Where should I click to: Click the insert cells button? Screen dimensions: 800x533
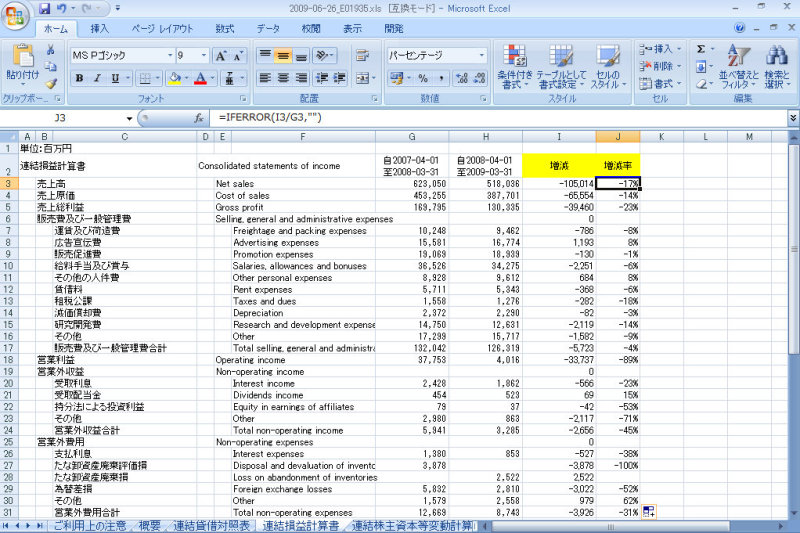(x=660, y=49)
